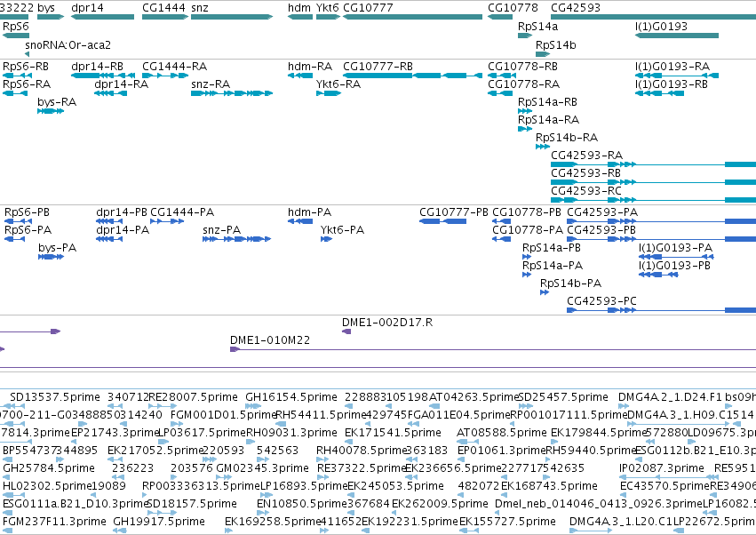Open the snz-RA transcript label

coord(211,84)
